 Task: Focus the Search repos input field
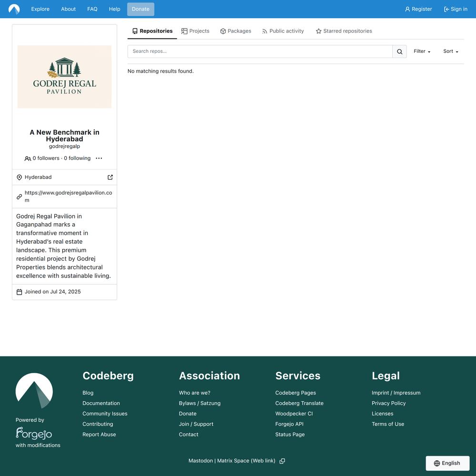260,51
